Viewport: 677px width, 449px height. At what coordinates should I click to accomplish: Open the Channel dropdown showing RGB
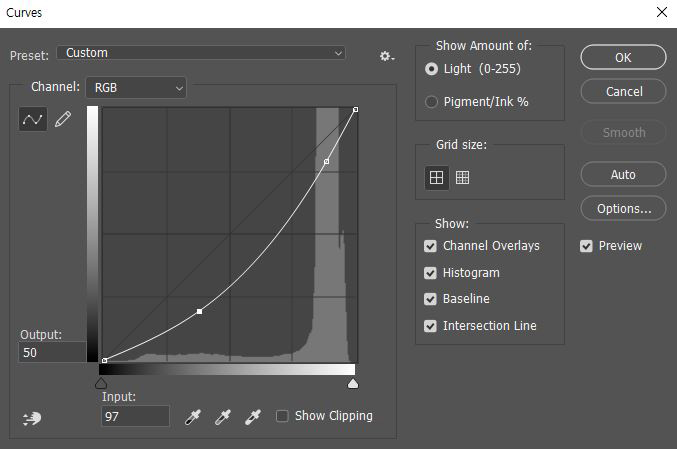136,88
